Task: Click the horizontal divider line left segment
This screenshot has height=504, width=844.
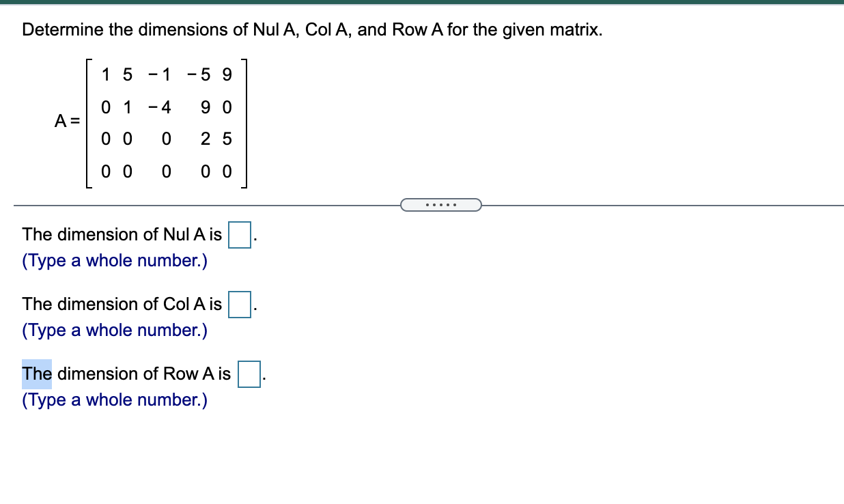Action: [205, 204]
